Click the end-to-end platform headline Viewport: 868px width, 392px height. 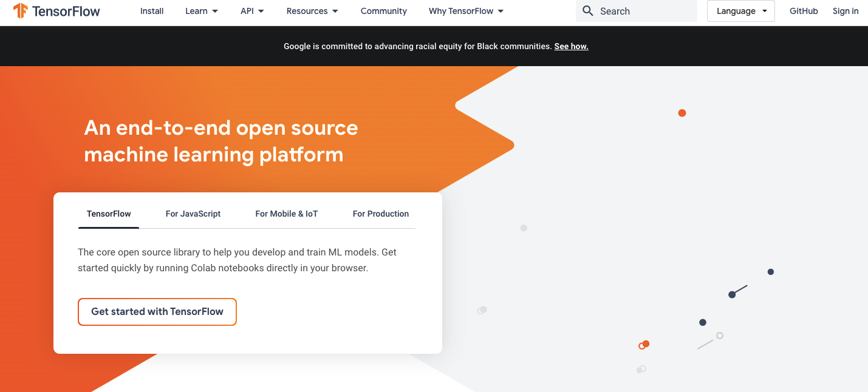[221, 141]
